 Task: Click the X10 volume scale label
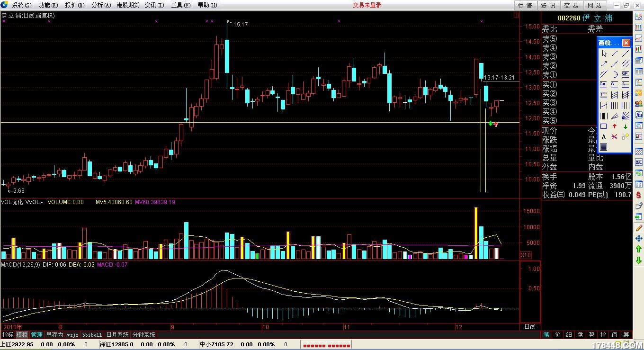[x=526, y=255]
